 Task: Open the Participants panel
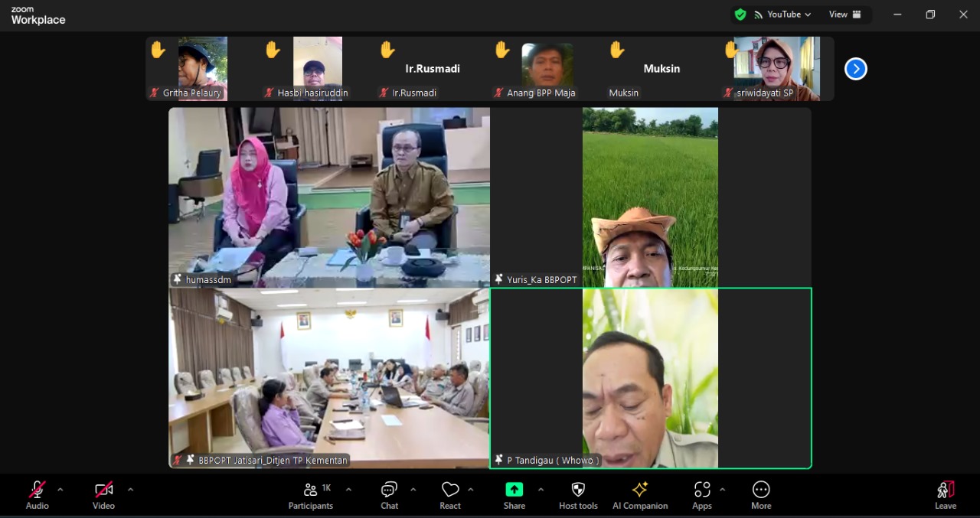311,494
